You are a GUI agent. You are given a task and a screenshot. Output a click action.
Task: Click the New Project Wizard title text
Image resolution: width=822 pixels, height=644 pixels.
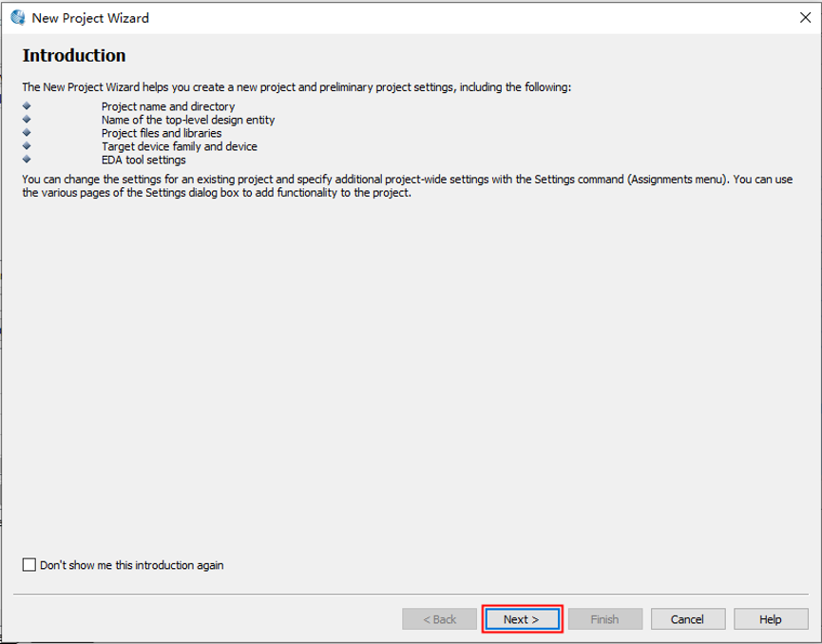point(90,18)
